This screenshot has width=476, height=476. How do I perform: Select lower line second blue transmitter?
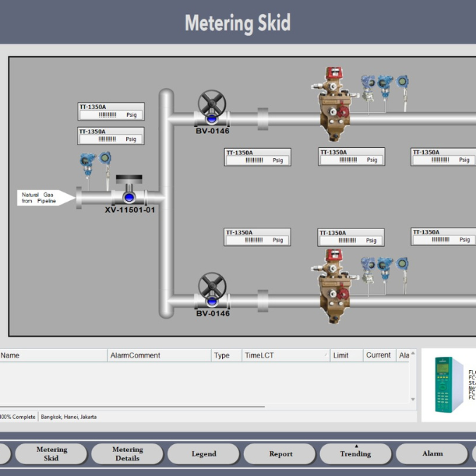pyautogui.click(x=385, y=269)
